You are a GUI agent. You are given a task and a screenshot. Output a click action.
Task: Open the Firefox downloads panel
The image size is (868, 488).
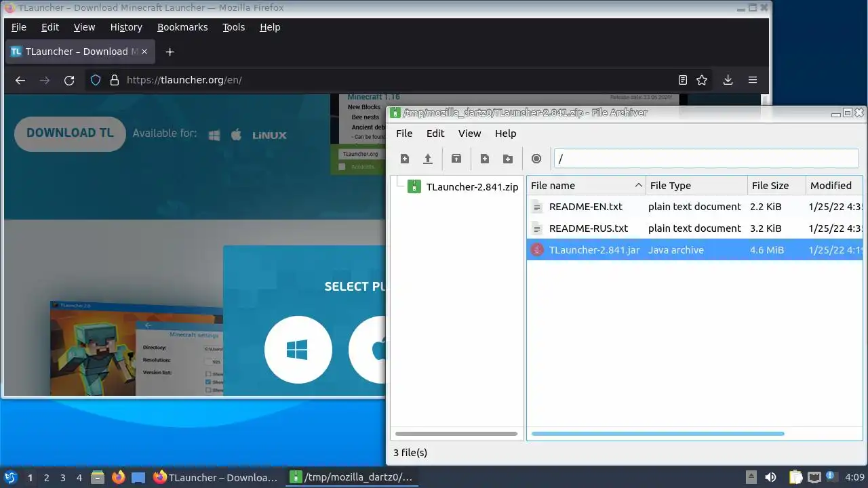(x=728, y=80)
